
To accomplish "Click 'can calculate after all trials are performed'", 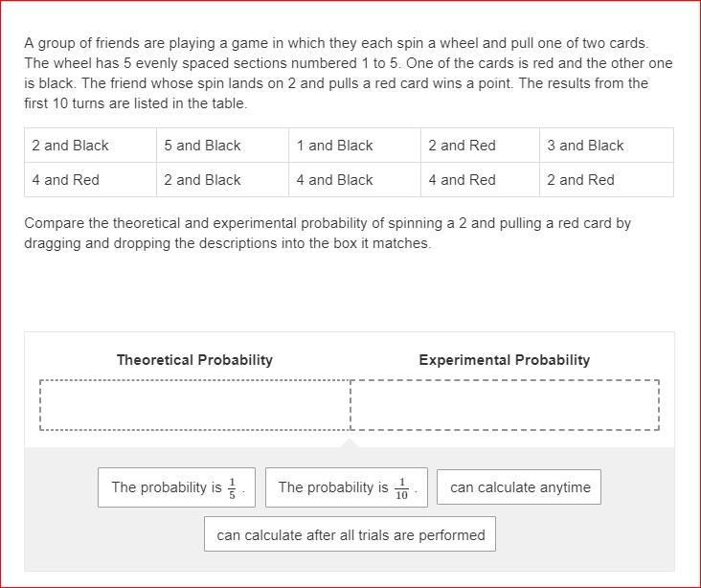I will pos(350,534).
